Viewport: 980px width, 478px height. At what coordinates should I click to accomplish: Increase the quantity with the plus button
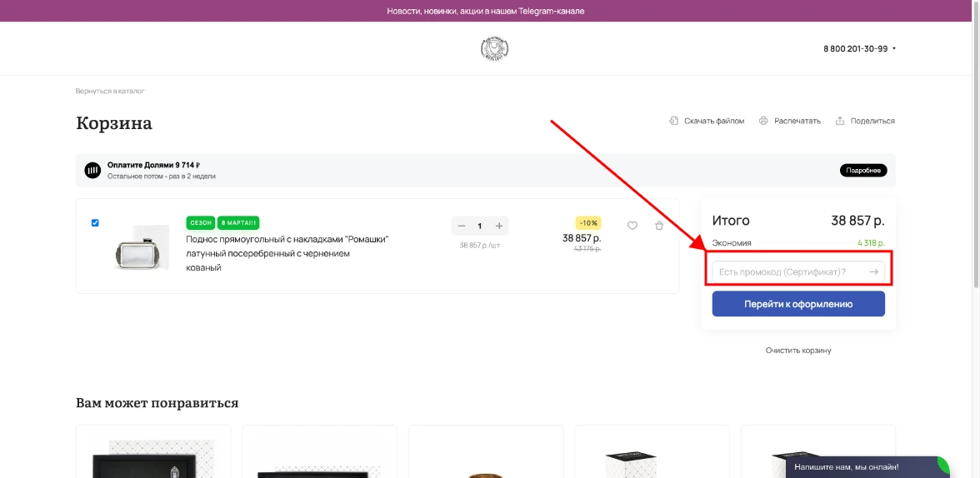click(499, 226)
